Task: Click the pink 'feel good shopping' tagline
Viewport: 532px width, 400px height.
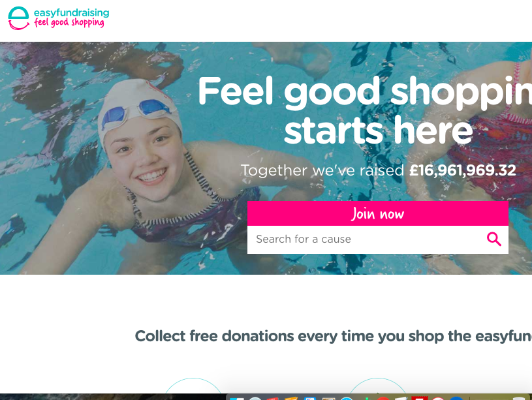Action: coord(69,22)
